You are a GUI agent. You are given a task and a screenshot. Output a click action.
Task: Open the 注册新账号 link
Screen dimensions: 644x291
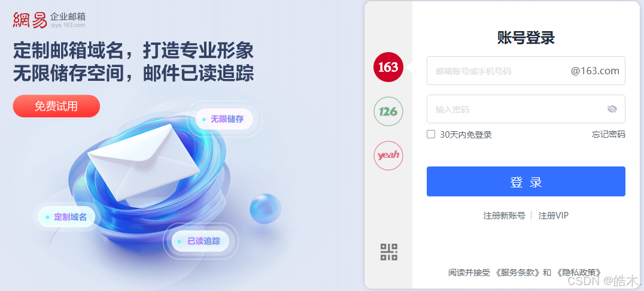[x=505, y=216]
